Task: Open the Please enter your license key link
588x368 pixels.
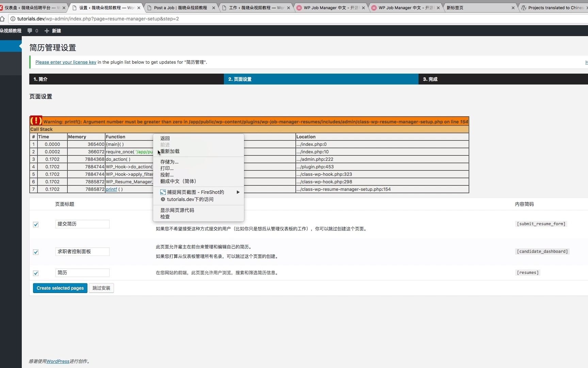Action: click(x=66, y=62)
